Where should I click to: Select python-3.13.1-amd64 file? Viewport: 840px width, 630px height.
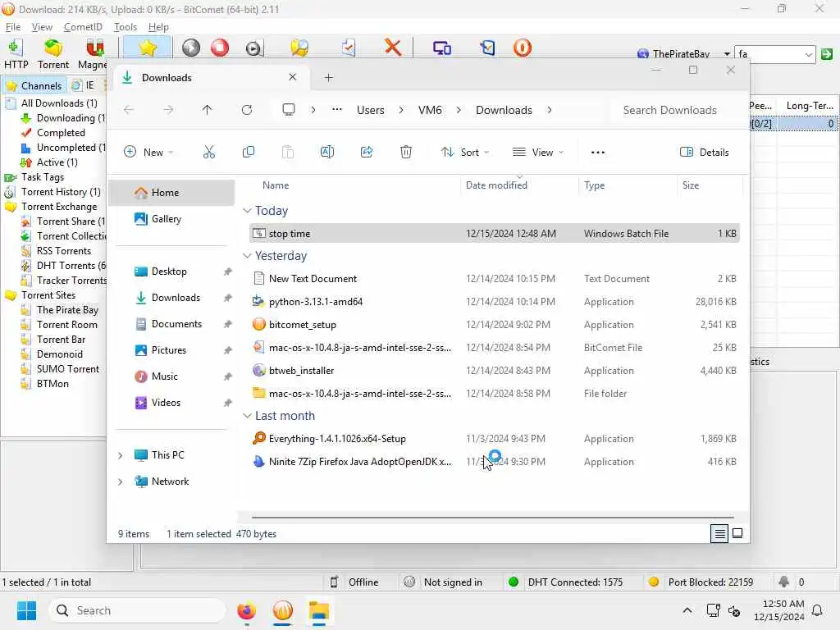pos(494,302)
